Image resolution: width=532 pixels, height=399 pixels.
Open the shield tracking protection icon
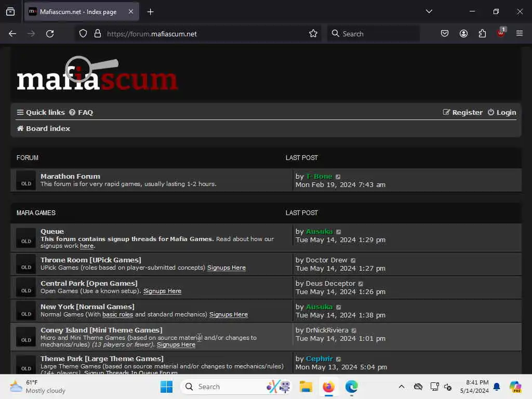point(83,34)
